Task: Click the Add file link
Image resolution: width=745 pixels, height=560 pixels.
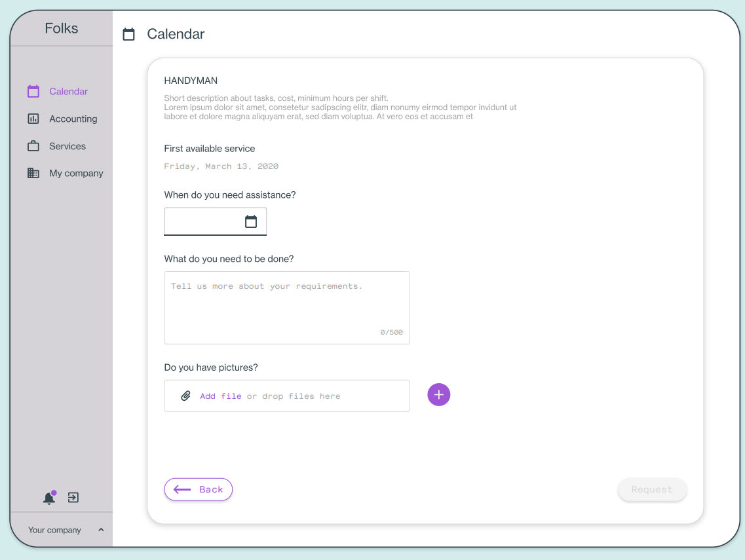Action: (220, 396)
